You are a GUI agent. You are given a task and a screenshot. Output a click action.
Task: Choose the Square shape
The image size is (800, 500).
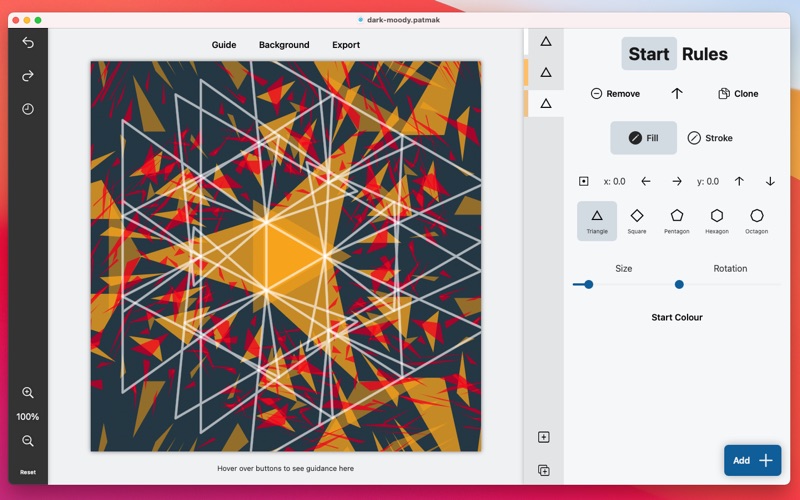click(637, 221)
